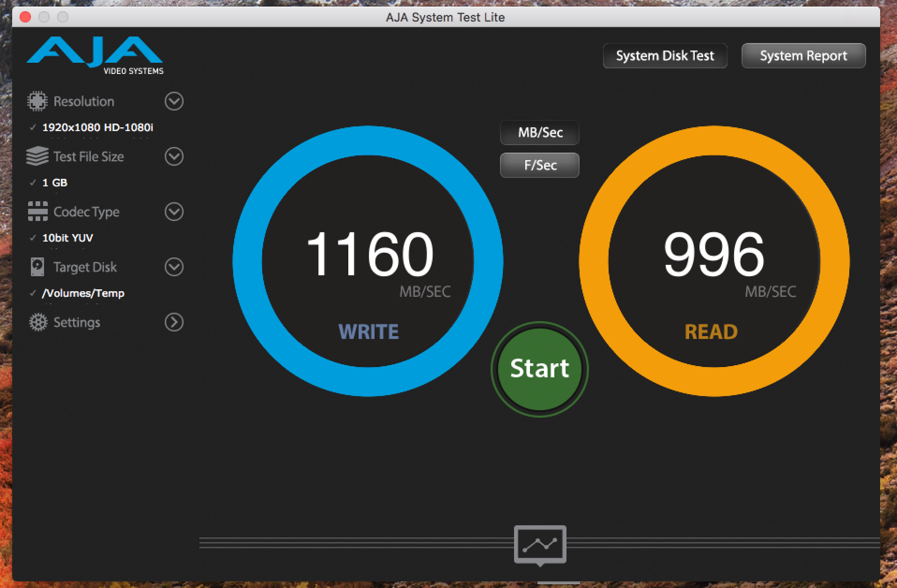Click the green Start button
The image size is (897, 588).
[540, 369]
